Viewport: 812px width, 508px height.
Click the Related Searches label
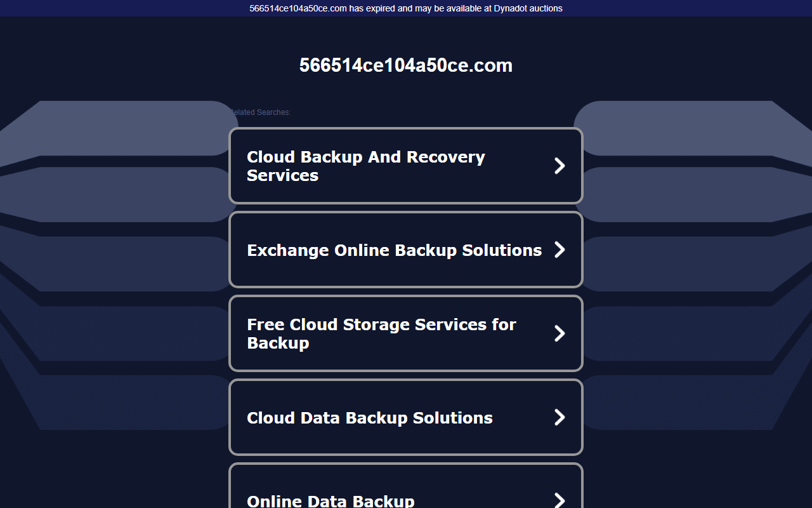(260, 112)
